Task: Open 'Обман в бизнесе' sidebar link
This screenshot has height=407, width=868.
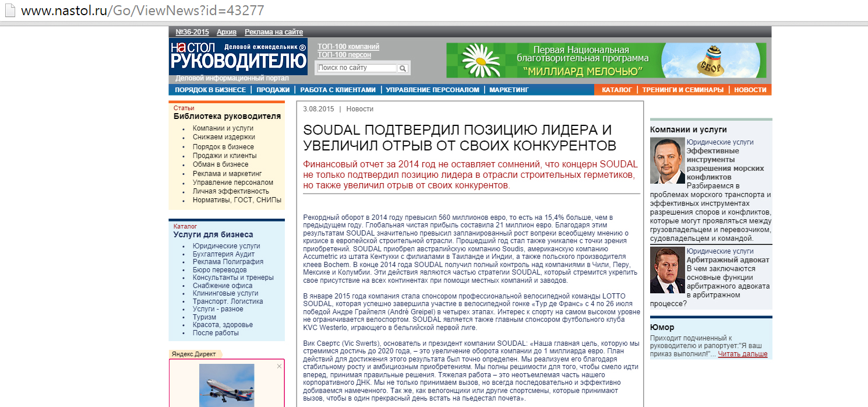Action: point(220,164)
